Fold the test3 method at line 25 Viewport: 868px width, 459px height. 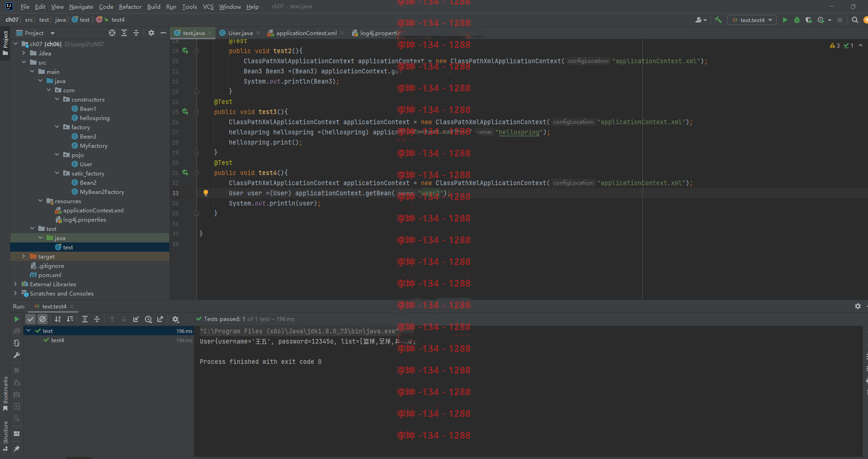click(x=197, y=112)
